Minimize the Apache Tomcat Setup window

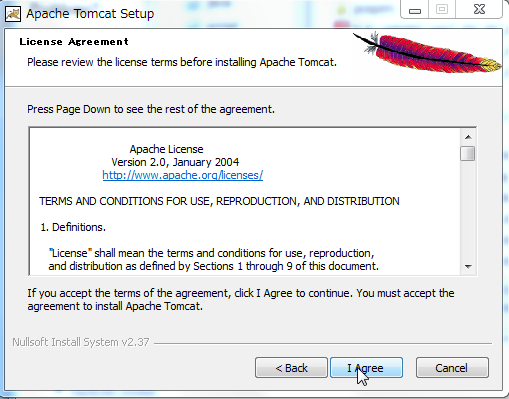415,10
